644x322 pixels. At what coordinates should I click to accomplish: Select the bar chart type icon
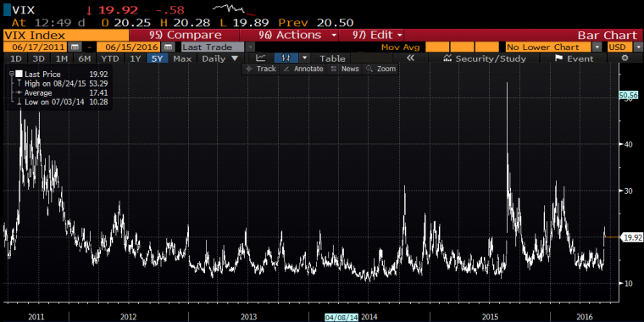[286, 58]
